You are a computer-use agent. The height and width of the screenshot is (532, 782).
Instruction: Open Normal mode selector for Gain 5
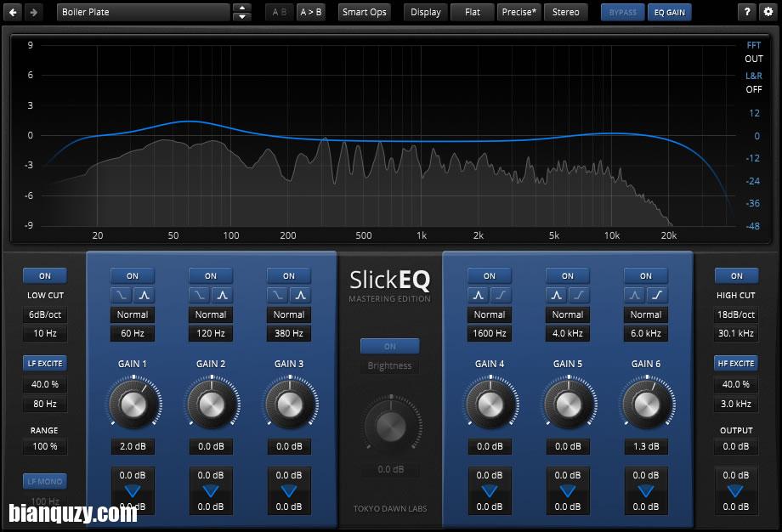pos(568,314)
